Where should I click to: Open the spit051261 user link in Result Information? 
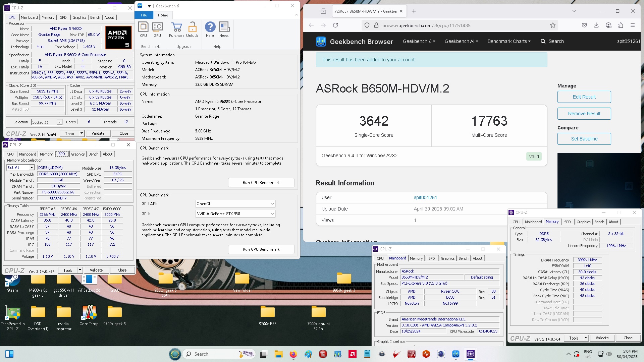pos(425,197)
